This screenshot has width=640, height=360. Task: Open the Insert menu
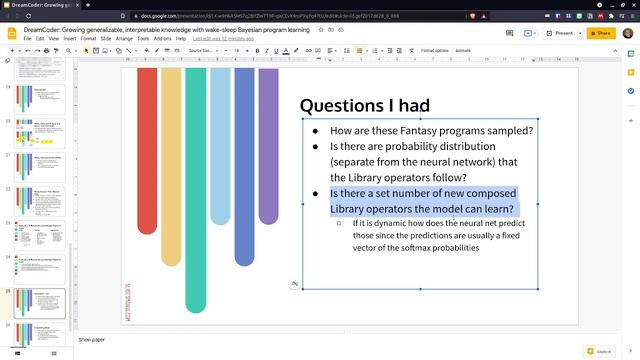70,39
